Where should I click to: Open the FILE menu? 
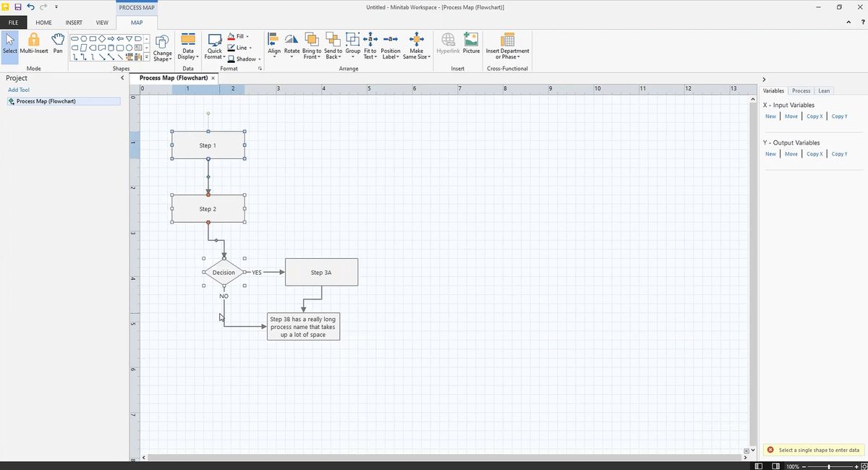[x=12, y=22]
